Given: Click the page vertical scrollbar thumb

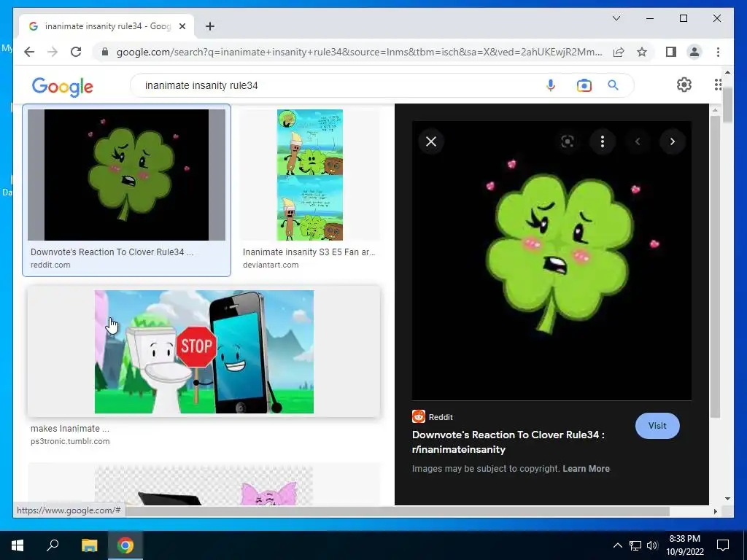Looking at the screenshot, I should point(727,105).
